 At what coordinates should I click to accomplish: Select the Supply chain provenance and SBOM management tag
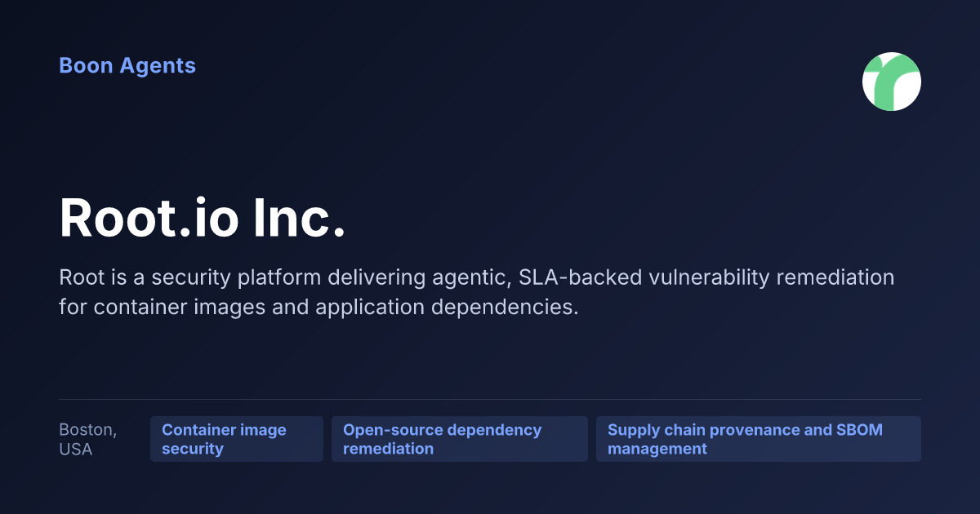[759, 439]
